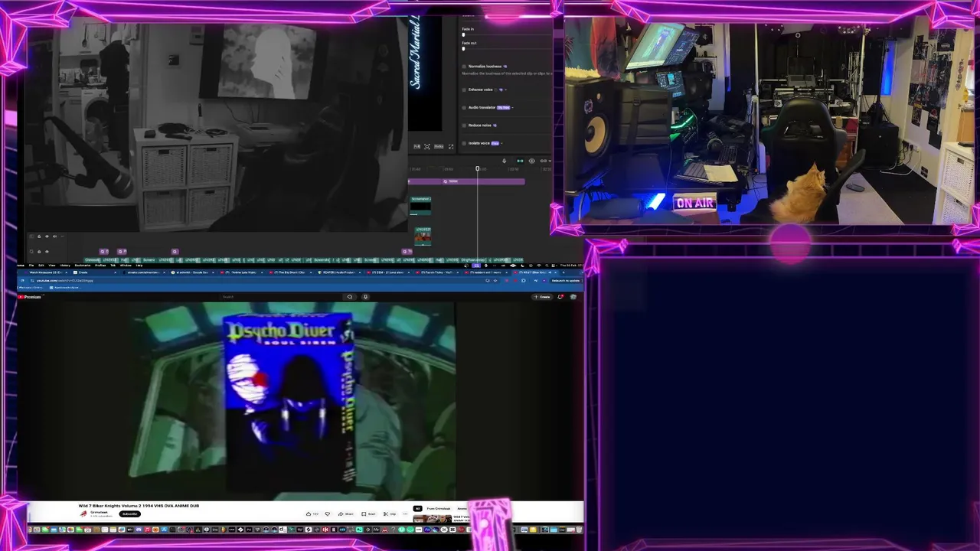The image size is (980, 551).
Task: Expand the Isolate voice options arrow
Action: pyautogui.click(x=501, y=143)
